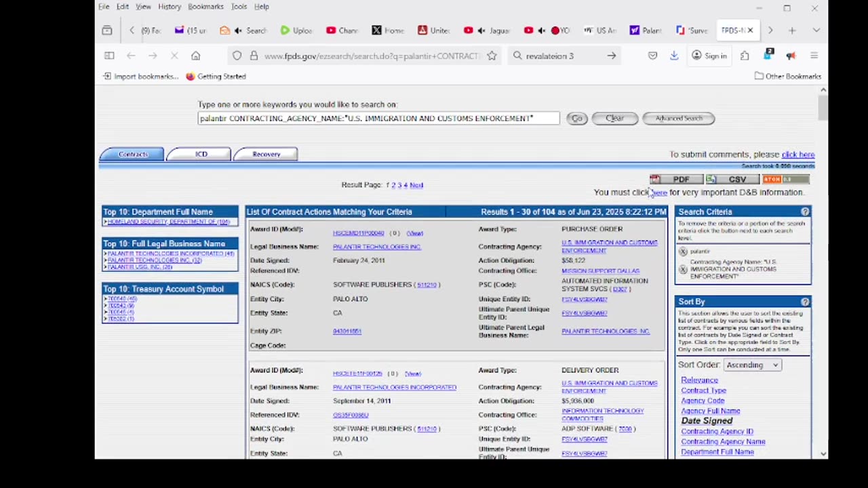Open the Firefox hamburger application menu

(814, 56)
